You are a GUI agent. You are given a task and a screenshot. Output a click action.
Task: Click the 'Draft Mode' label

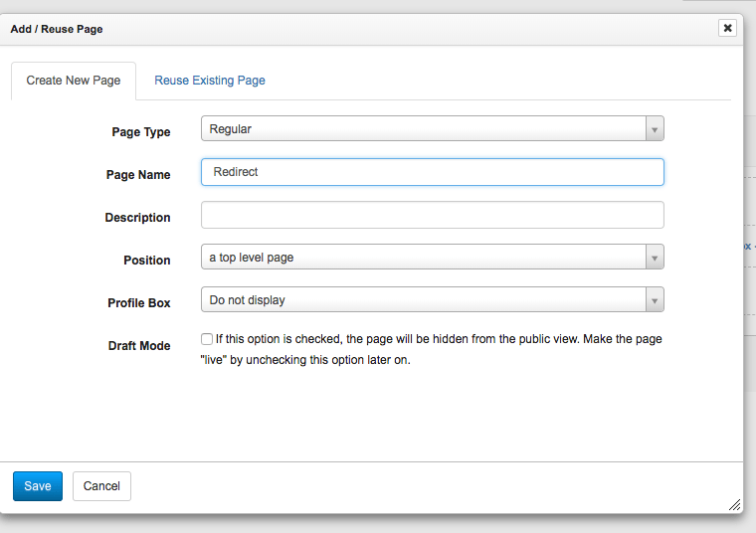point(138,346)
